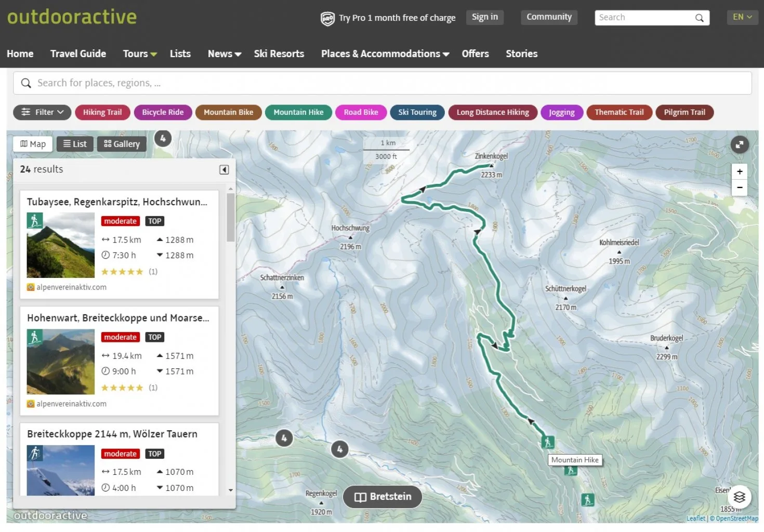
Task: Open the Travel Guide menu item
Action: click(78, 54)
